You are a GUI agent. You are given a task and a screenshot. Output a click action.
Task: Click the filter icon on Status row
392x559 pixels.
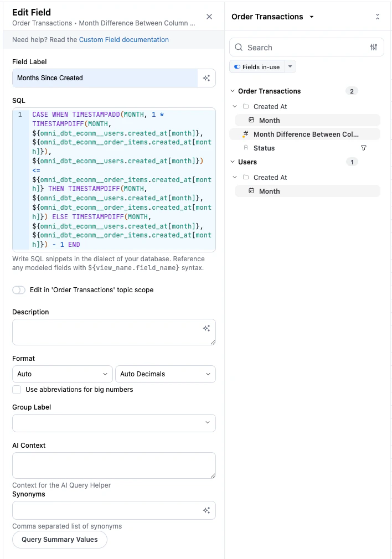[x=363, y=148]
